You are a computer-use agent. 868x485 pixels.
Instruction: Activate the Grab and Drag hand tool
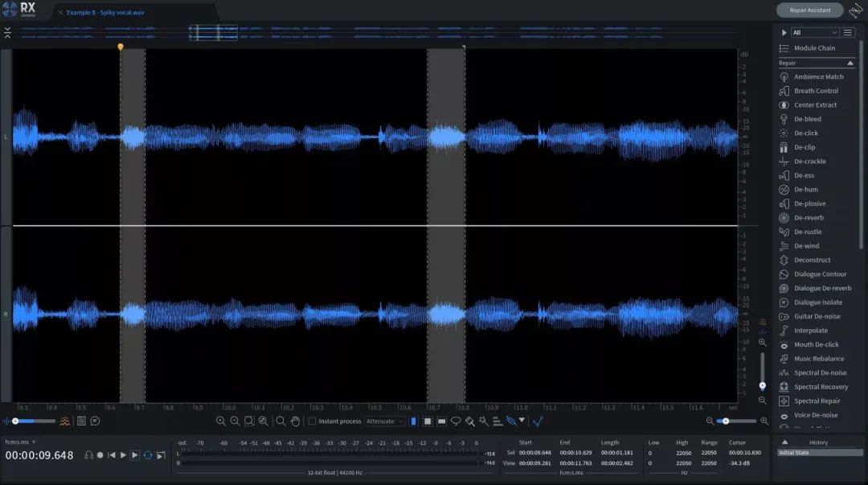pyautogui.click(x=295, y=421)
